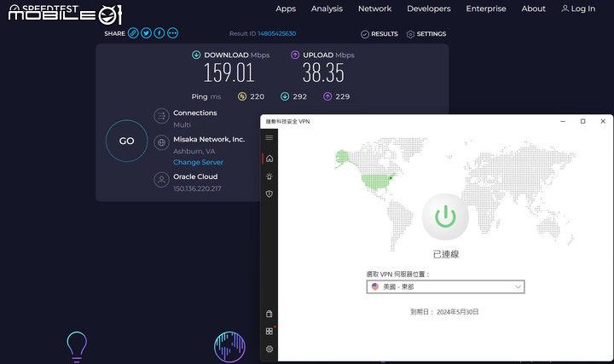Click the highlighted US region on map
The image size is (614, 364).
click(x=378, y=181)
